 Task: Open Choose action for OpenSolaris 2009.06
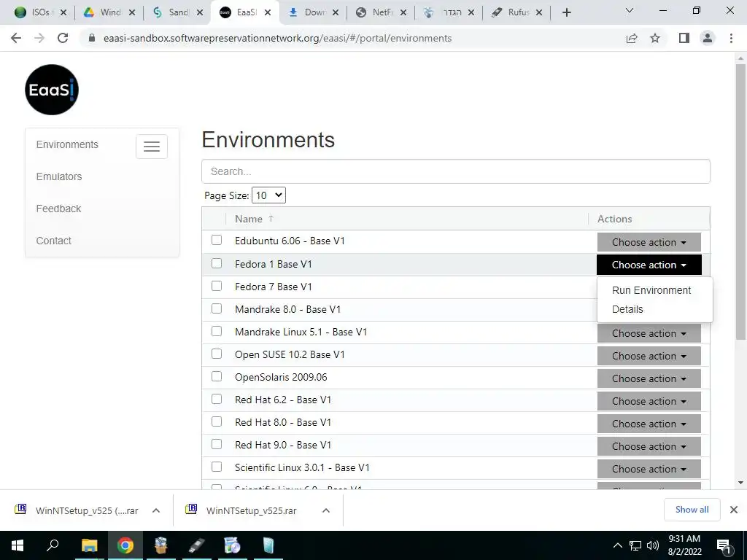[x=649, y=378]
